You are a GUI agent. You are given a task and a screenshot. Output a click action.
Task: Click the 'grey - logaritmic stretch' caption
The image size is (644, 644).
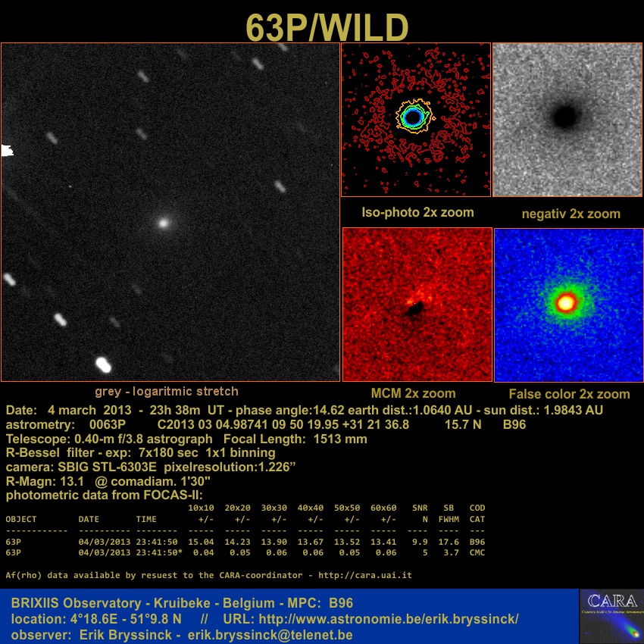[167, 392]
